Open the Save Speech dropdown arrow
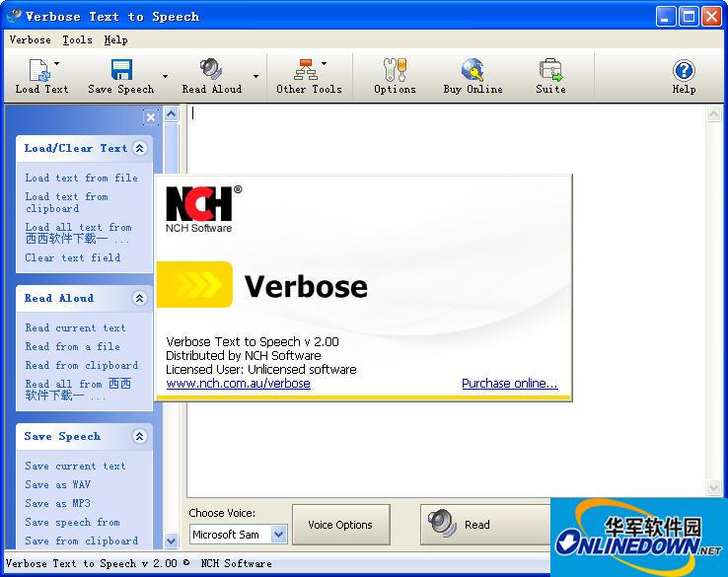Screen dimensions: 728x577 click(x=166, y=76)
